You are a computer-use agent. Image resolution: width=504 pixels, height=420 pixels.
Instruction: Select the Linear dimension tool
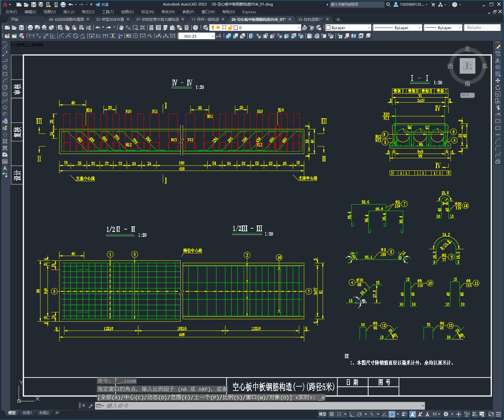(x=31, y=36)
